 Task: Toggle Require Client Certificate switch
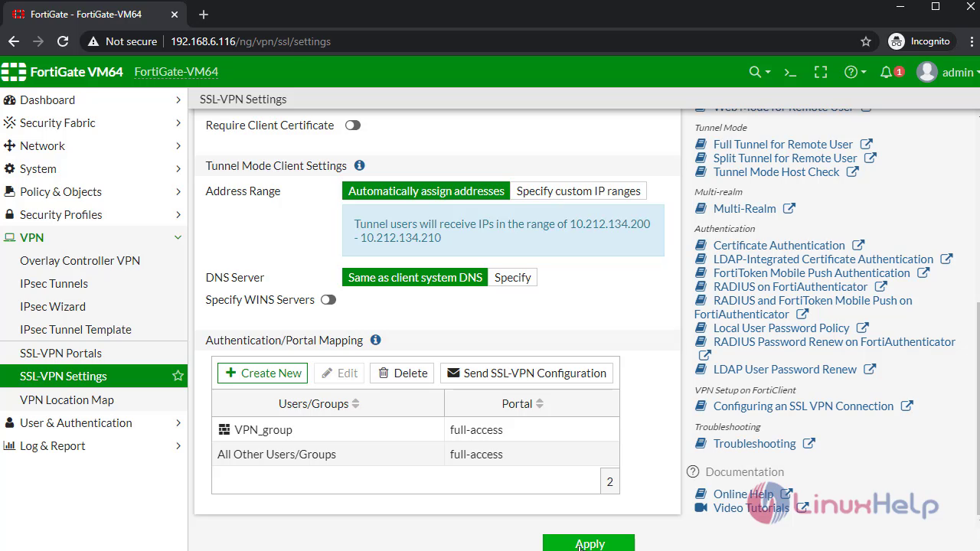(x=352, y=125)
